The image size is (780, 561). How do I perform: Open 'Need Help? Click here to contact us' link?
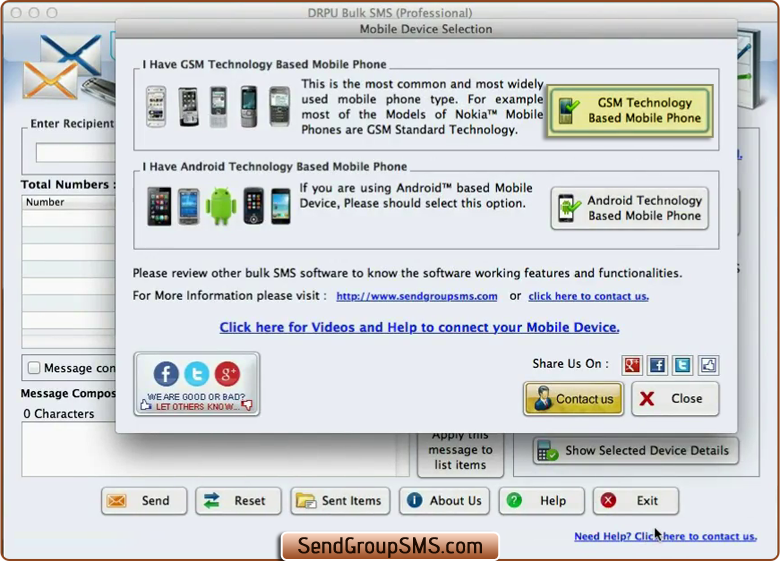[666, 536]
